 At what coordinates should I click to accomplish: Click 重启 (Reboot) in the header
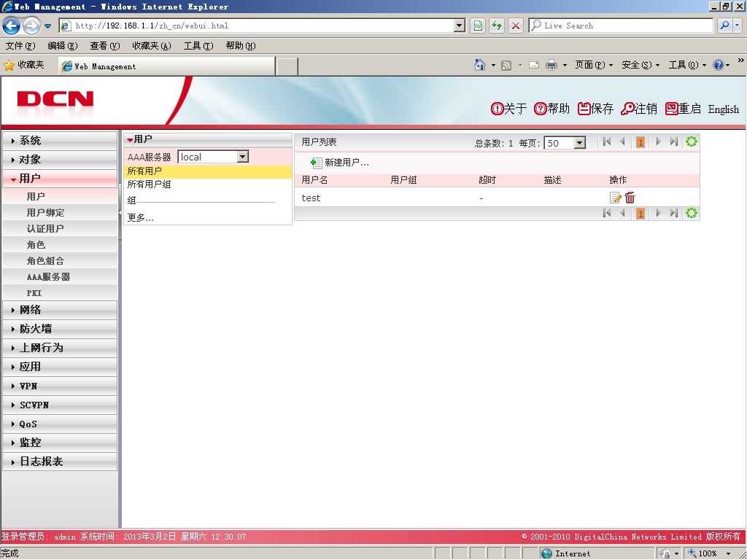(683, 109)
